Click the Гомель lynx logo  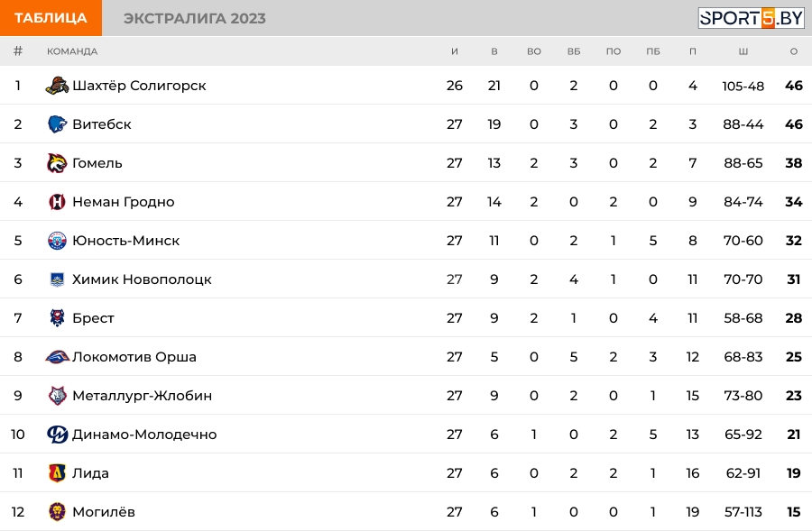click(57, 163)
